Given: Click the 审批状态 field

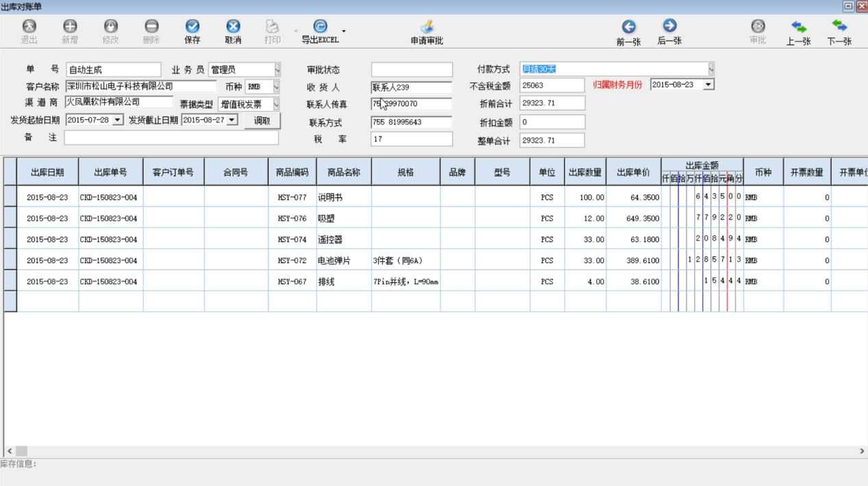Looking at the screenshot, I should [412, 70].
